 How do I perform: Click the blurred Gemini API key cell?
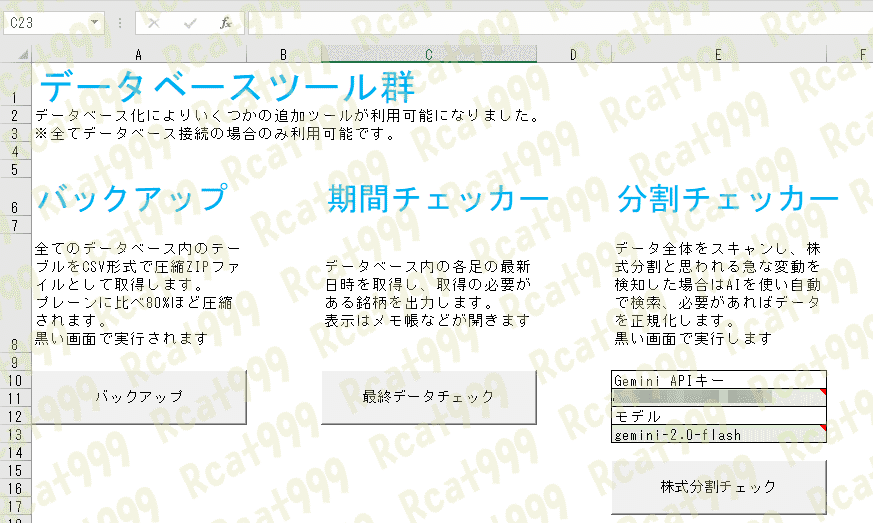718,398
